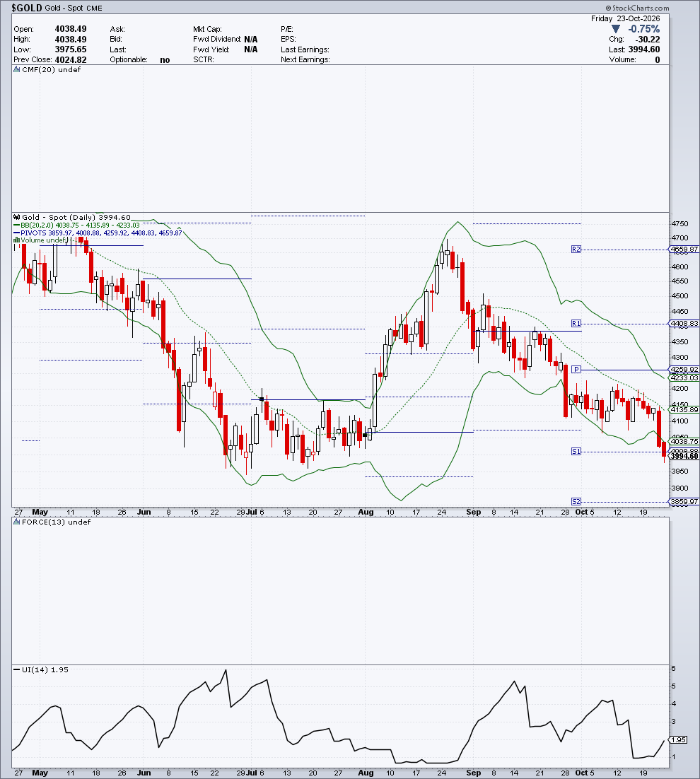Click the CMF(20) panel area icon

tap(16, 70)
